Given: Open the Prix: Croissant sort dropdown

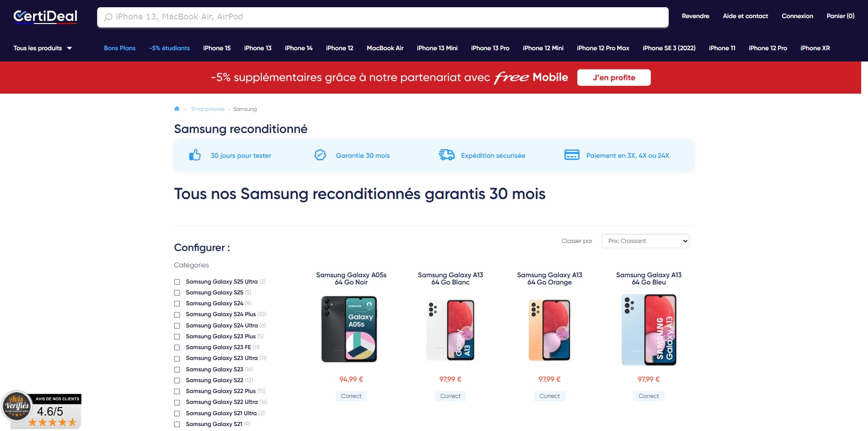Looking at the screenshot, I should [x=645, y=241].
